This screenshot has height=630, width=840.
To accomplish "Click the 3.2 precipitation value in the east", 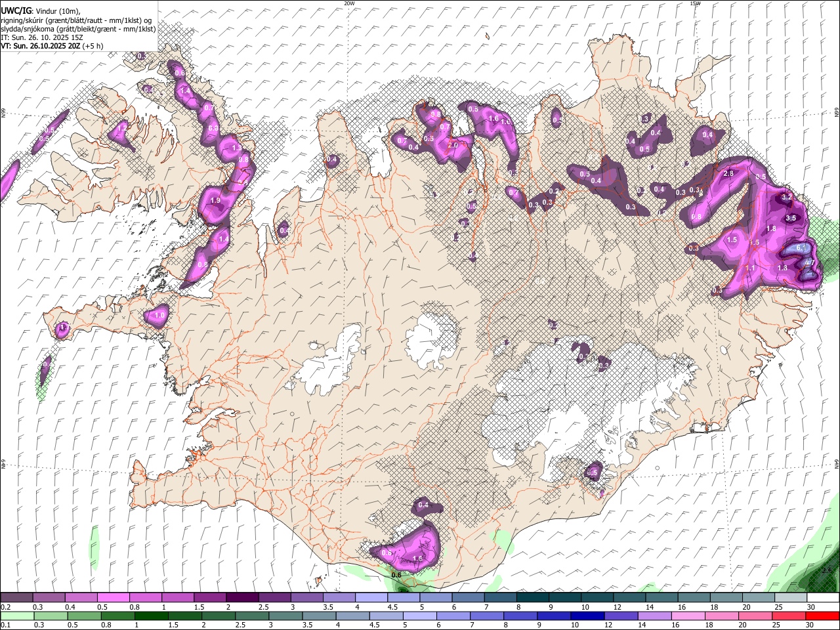I will click(x=788, y=197).
